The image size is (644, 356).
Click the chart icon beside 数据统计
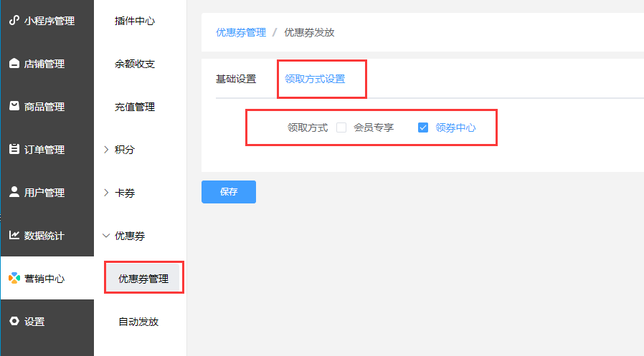[14, 235]
